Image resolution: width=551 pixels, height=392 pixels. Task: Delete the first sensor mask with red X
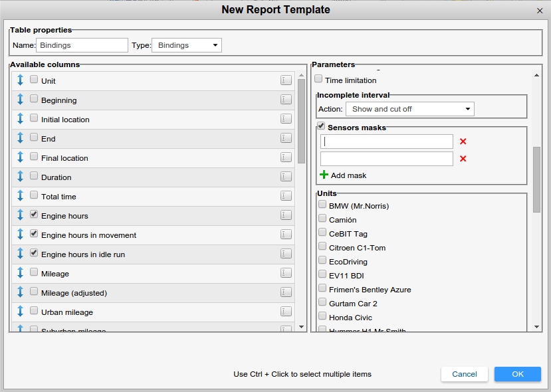pos(461,142)
